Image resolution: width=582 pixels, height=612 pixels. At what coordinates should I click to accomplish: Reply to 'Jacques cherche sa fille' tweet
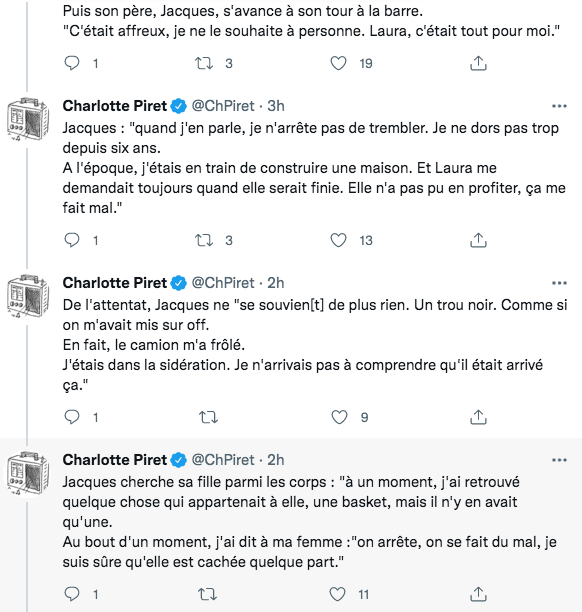72,594
